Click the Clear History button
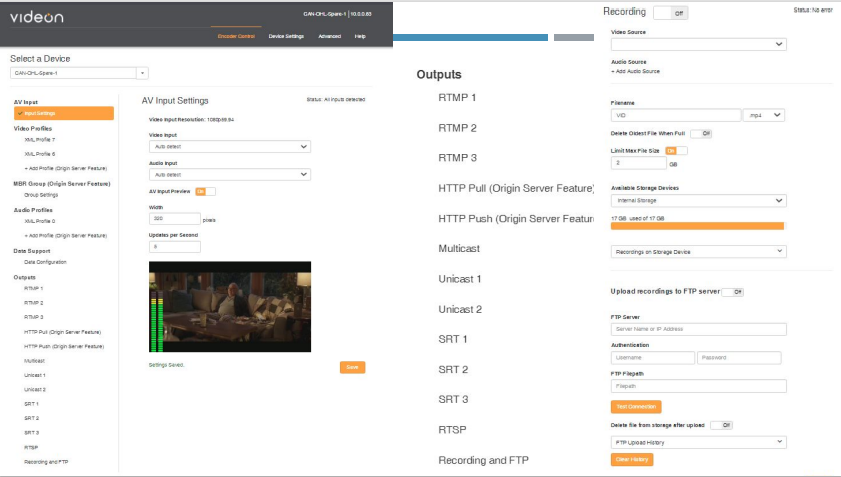Screen dimensions: 841x477 631,459
